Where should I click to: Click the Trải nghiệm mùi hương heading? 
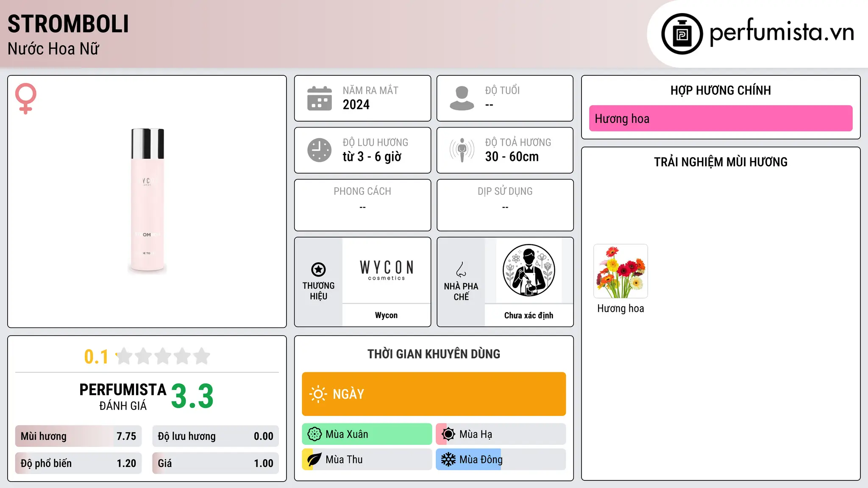(721, 162)
